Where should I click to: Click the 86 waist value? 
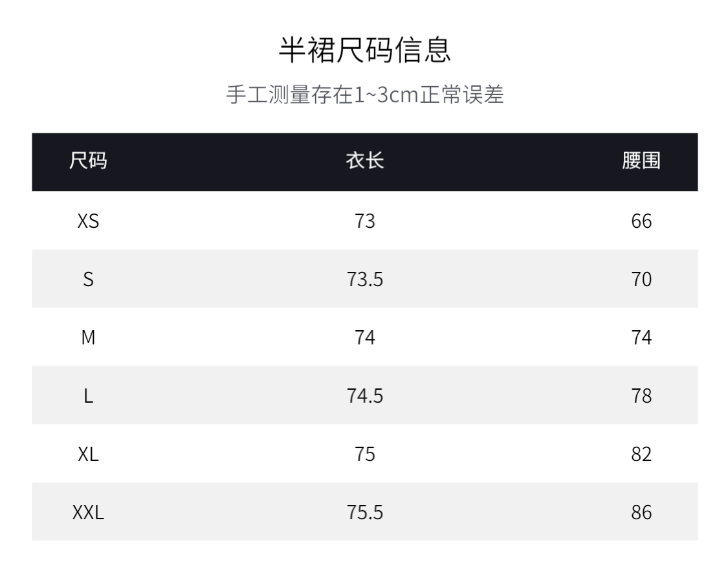(641, 513)
